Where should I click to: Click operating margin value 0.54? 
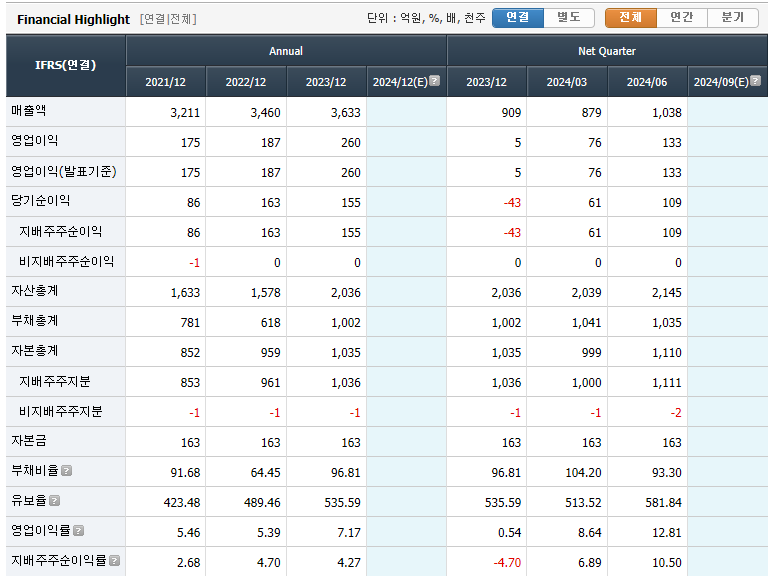pyautogui.click(x=510, y=532)
